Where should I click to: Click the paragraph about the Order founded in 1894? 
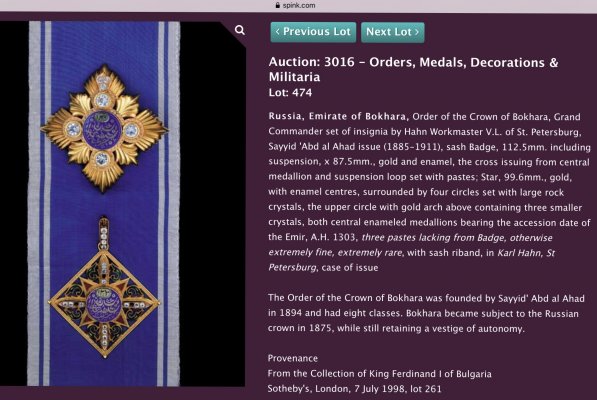pyautogui.click(x=426, y=313)
